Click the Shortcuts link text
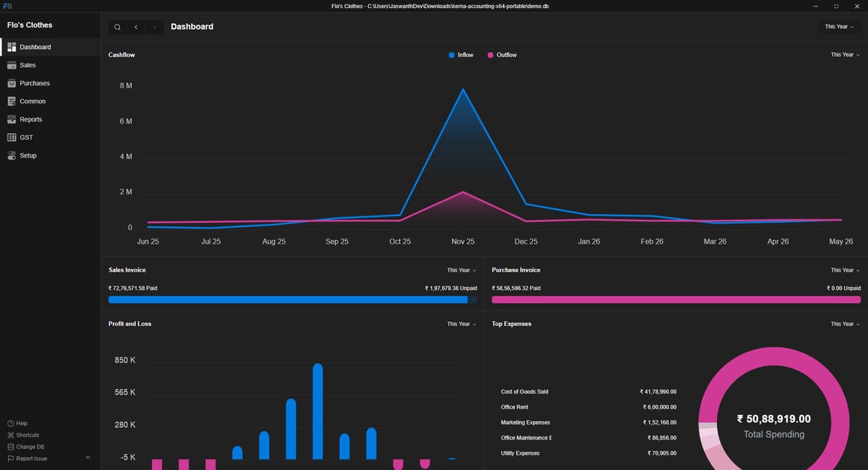Viewport: 868px width, 470px height. [27, 435]
